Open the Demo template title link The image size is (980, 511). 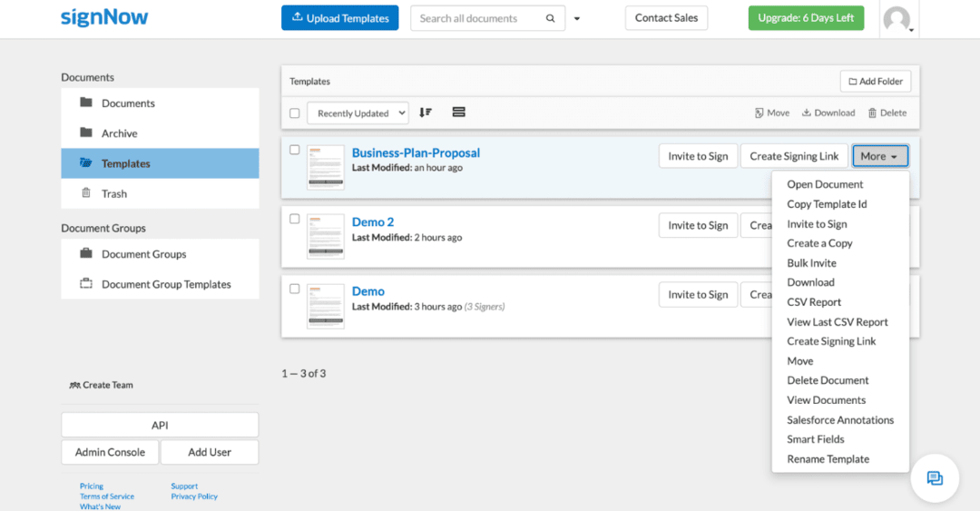[x=368, y=291]
